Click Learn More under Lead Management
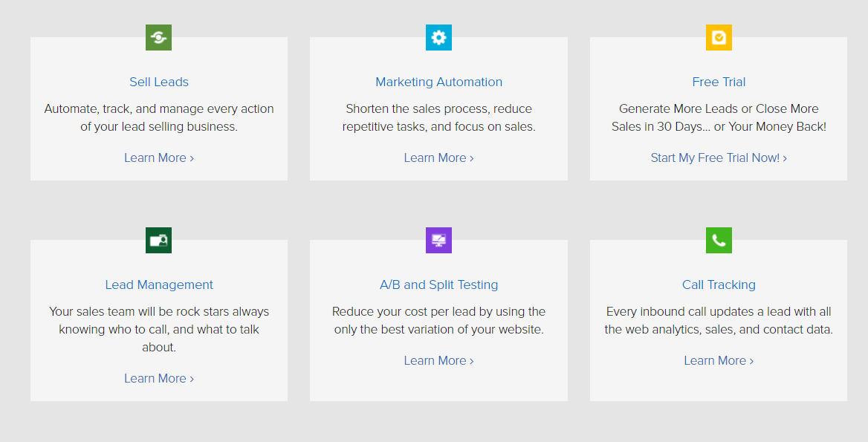The height and width of the screenshot is (442, 868). [x=158, y=378]
